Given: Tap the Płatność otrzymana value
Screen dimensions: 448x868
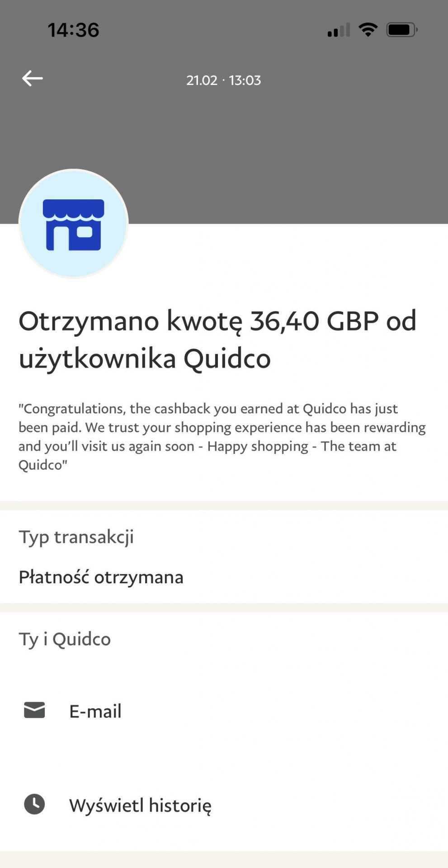Looking at the screenshot, I should click(x=101, y=577).
